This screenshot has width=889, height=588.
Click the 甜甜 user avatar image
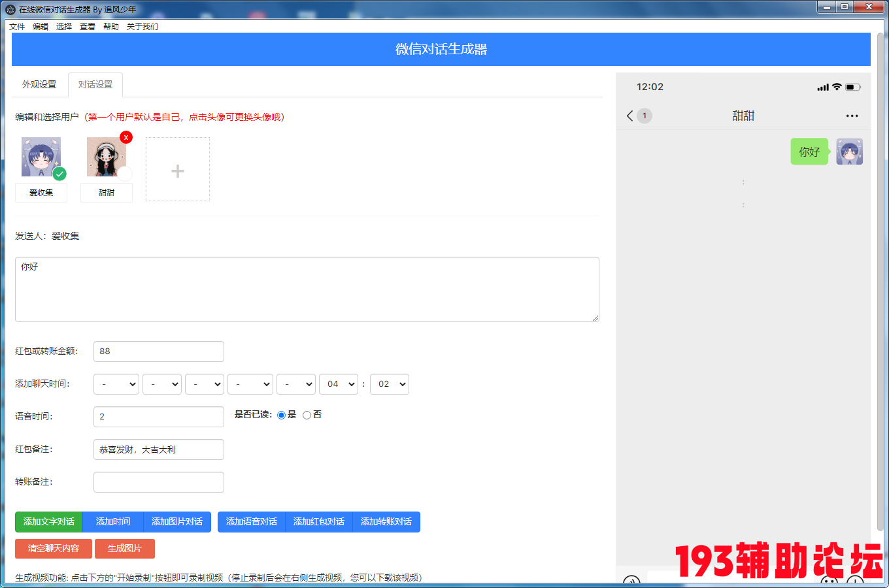click(107, 157)
